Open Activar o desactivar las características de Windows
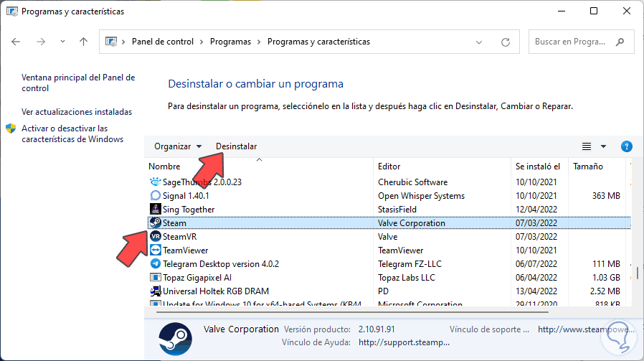 coord(72,133)
